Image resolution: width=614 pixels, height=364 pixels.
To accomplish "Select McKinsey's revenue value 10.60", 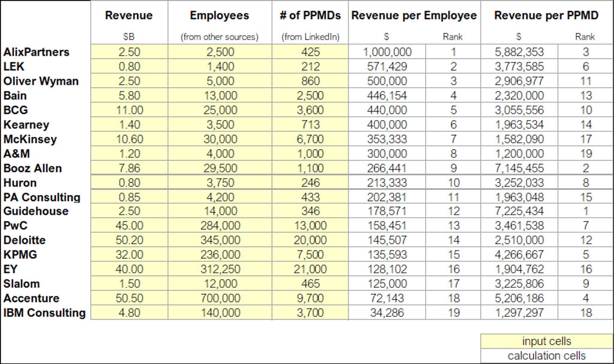I will pyautogui.click(x=129, y=139).
